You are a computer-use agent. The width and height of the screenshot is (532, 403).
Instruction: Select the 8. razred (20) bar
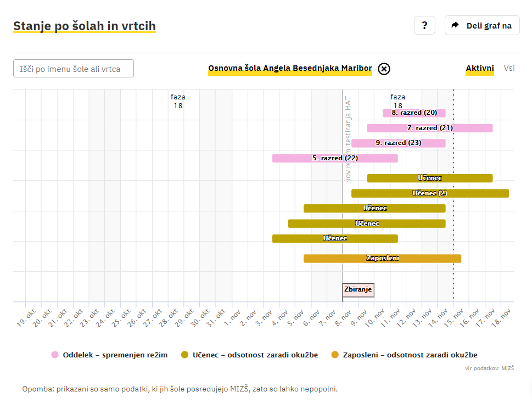414,113
